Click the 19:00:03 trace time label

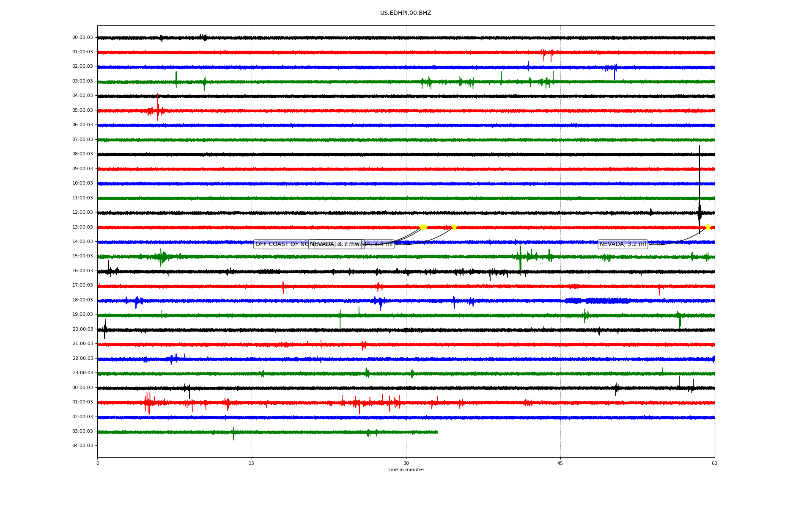[82, 315]
